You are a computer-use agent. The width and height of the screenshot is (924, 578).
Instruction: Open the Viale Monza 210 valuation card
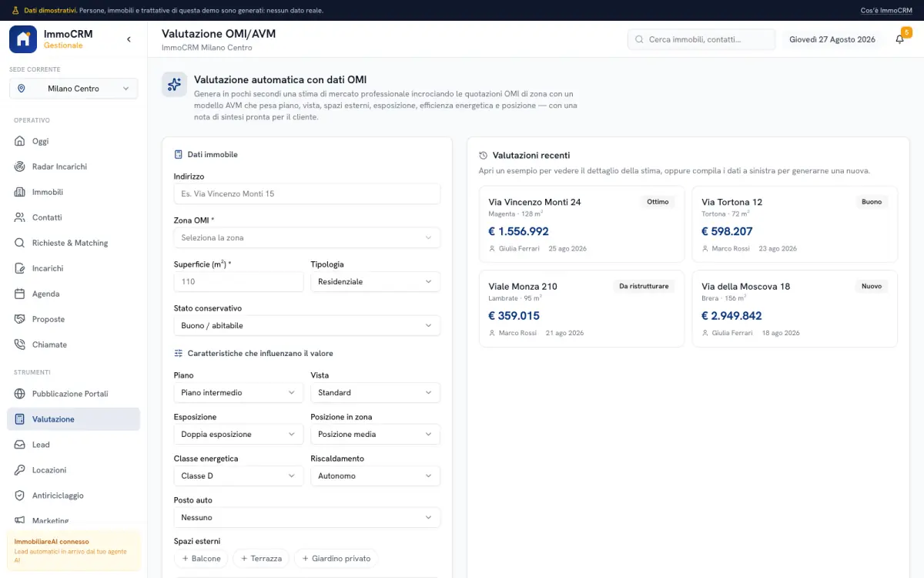coord(581,308)
